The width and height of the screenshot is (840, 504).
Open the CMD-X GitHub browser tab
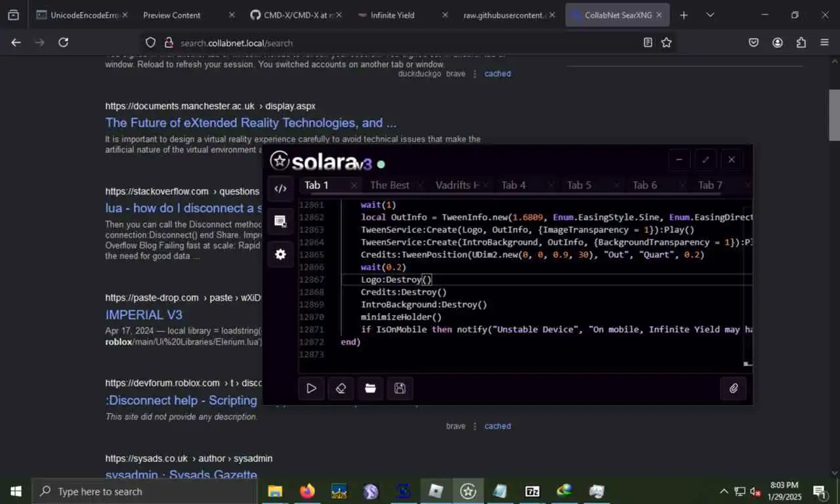tap(294, 15)
